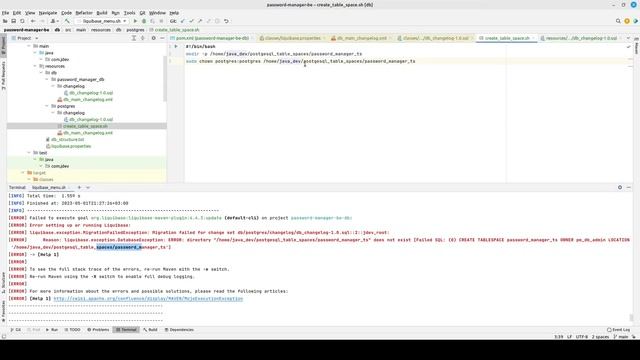This screenshot has width=640, height=360.
Task: Show hidden editor tabs dropdown arrow
Action: (628, 38)
